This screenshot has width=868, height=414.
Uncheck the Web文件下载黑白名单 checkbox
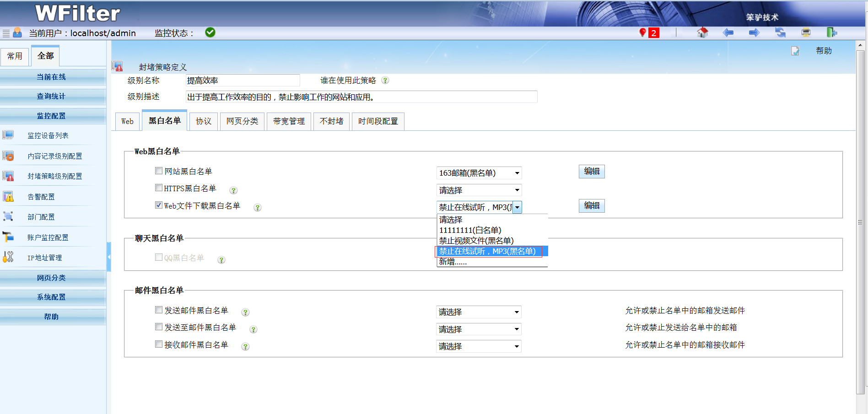coord(159,205)
